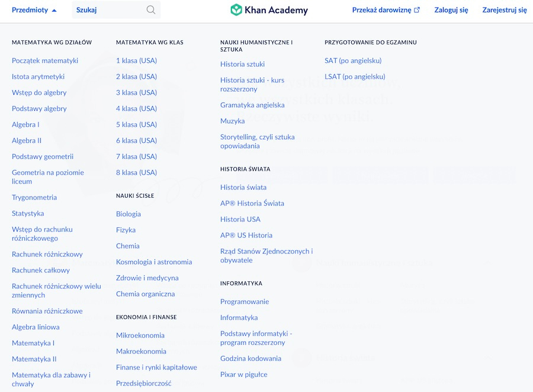The width and height of the screenshot is (533, 392).
Task: Choose Rachunek różniczkowy wielu zmiennych
Action: point(56,290)
